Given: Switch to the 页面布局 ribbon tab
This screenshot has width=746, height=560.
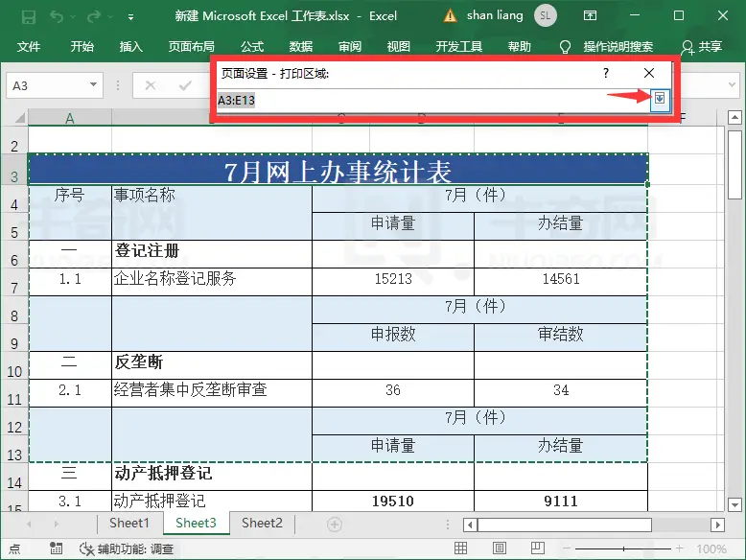Looking at the screenshot, I should [191, 46].
